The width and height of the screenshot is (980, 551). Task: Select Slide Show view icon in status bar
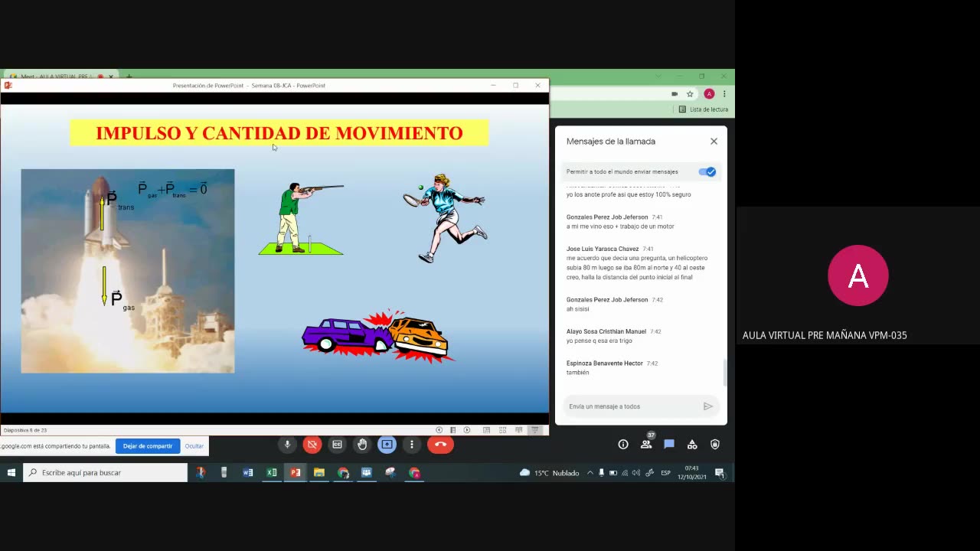(x=535, y=430)
